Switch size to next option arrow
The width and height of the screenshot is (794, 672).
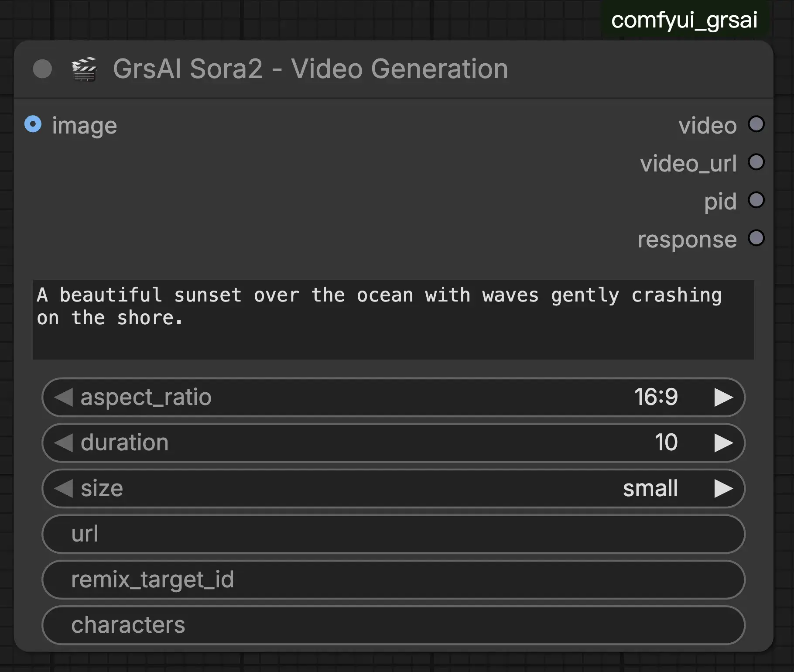[x=723, y=488]
